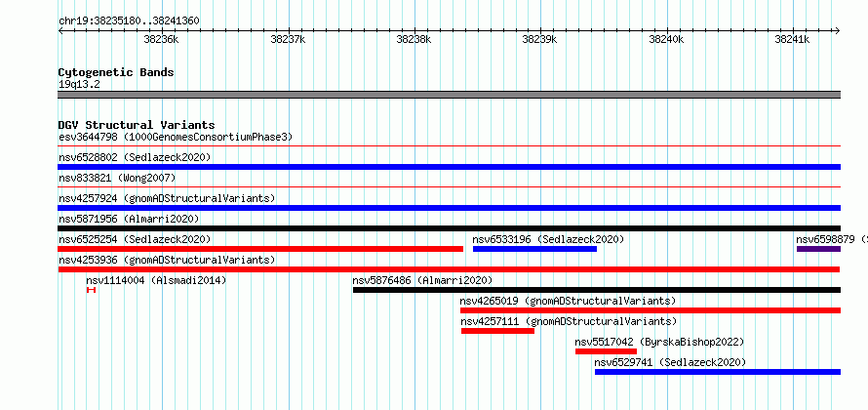Click nsv4265019 gnomAD variant label
This screenshot has width=868, height=410.
pyautogui.click(x=568, y=301)
